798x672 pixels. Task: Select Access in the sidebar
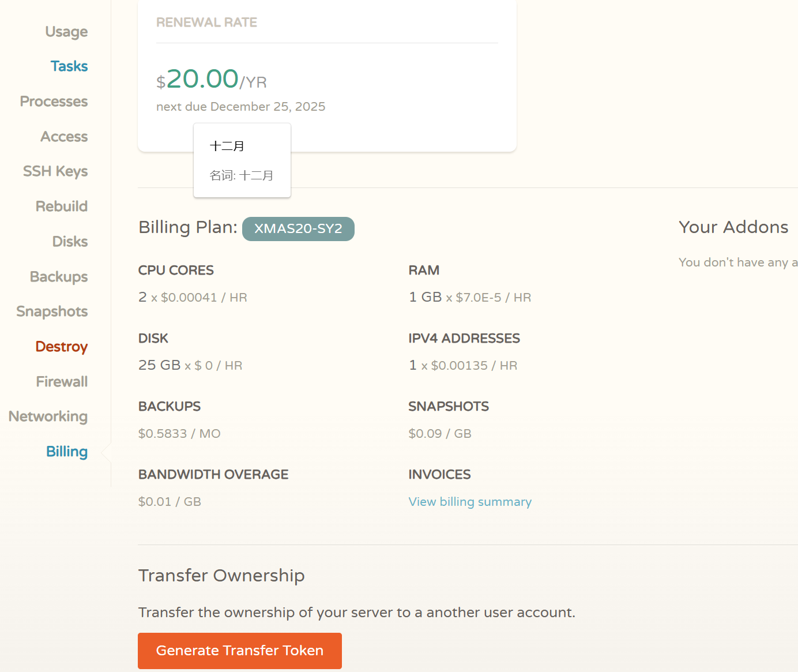[x=64, y=137]
